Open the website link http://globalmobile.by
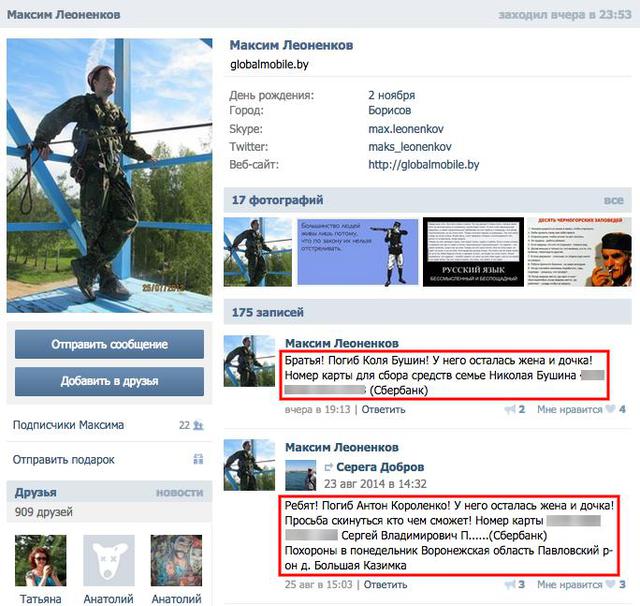The width and height of the screenshot is (640, 606). pyautogui.click(x=424, y=164)
